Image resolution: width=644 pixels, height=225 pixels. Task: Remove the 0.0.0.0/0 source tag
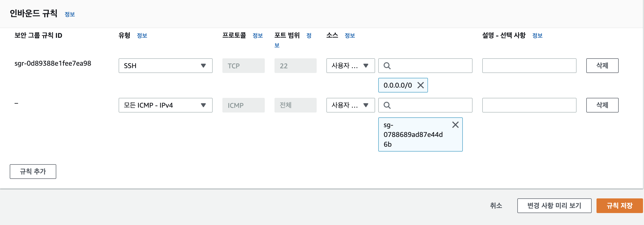[420, 85]
